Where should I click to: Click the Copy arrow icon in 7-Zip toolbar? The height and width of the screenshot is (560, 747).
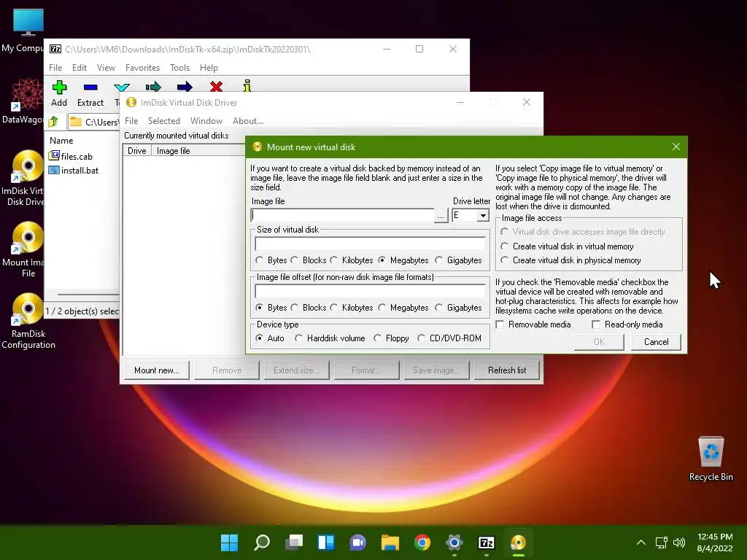click(x=153, y=87)
